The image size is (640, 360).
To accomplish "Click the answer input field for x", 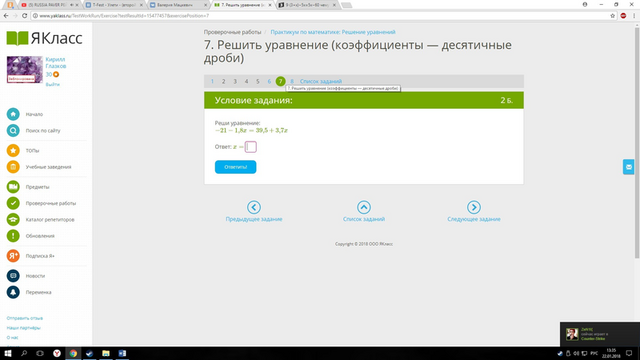I will 251,147.
